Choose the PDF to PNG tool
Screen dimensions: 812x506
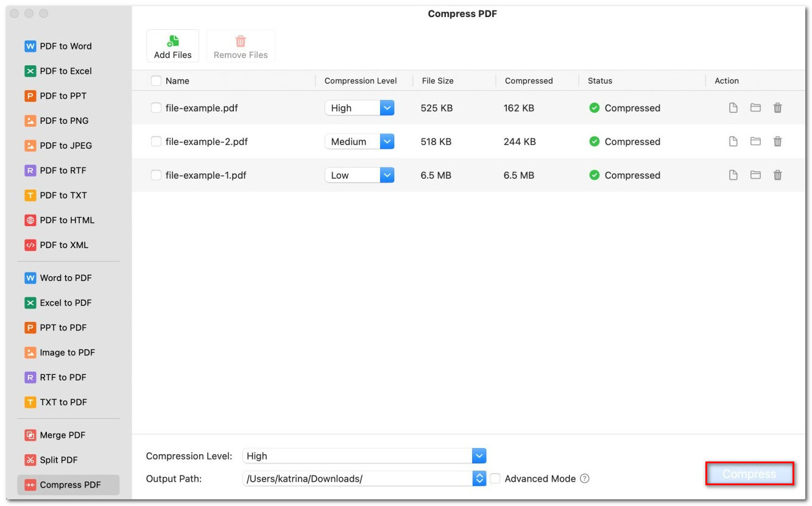point(57,121)
